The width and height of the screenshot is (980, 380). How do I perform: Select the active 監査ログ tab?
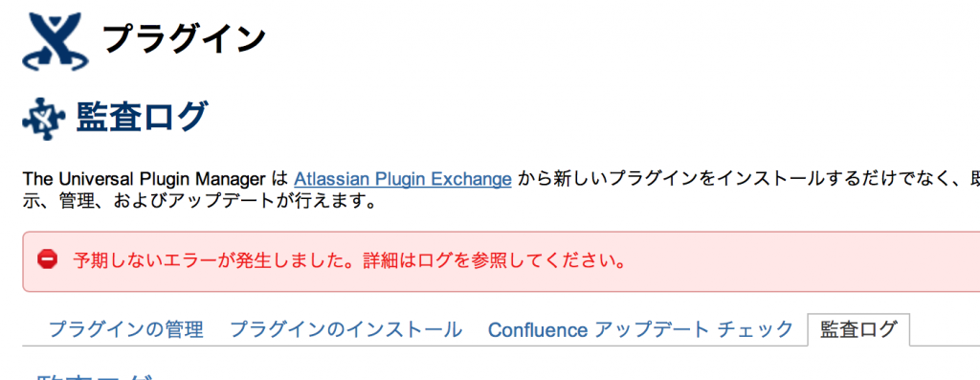coord(858,328)
